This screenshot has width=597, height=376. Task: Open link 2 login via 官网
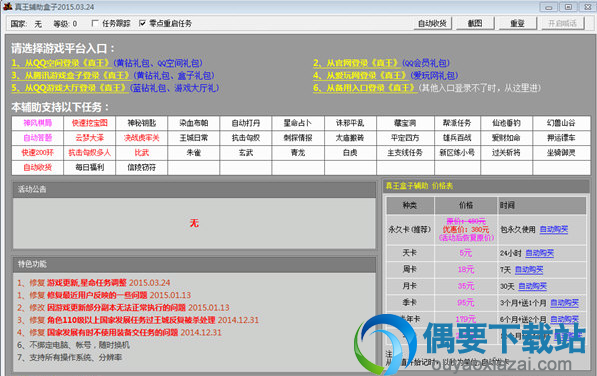[x=356, y=63]
